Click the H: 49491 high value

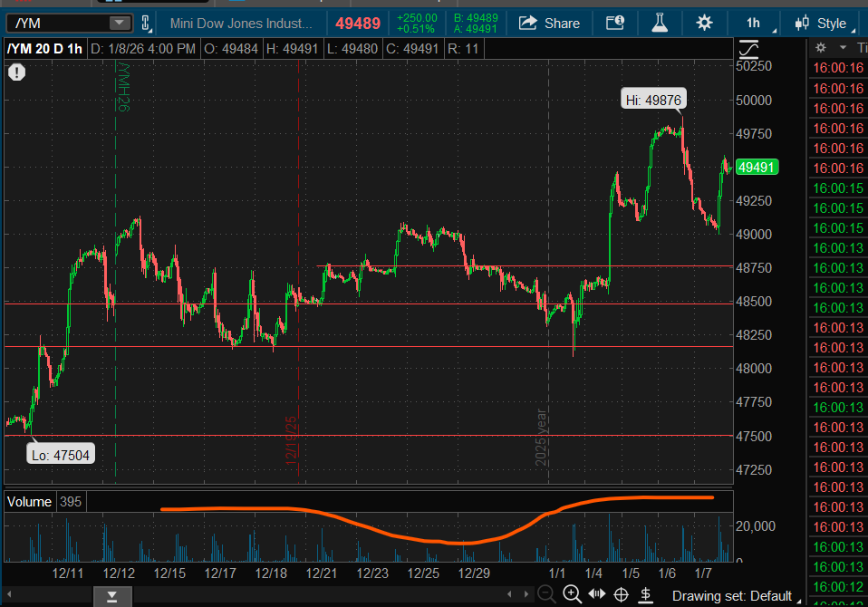point(293,49)
